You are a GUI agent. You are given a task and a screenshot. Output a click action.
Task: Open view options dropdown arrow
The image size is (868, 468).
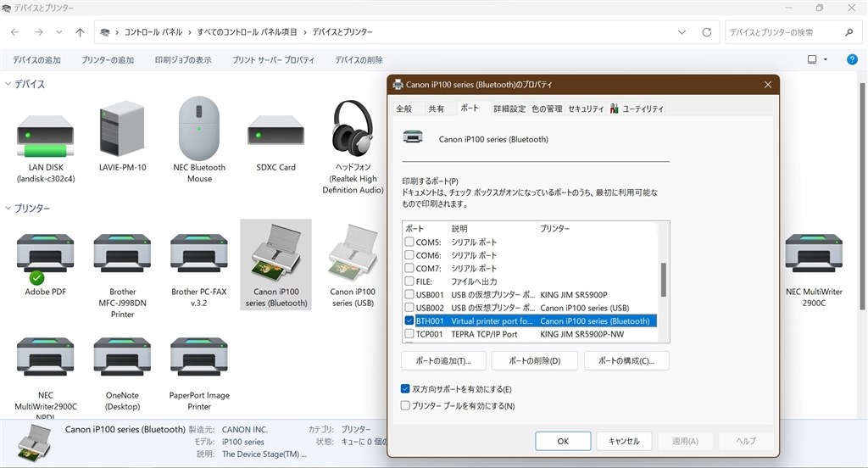826,59
